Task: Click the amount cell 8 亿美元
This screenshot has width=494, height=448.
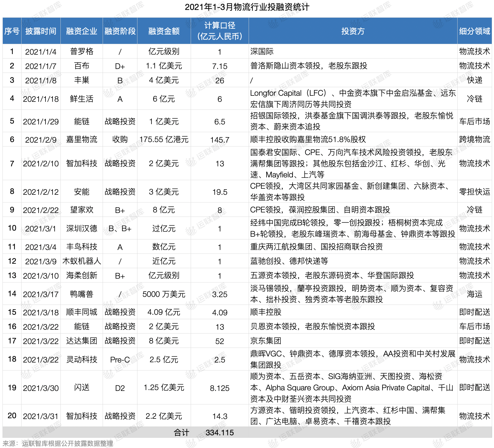Action: point(164,341)
